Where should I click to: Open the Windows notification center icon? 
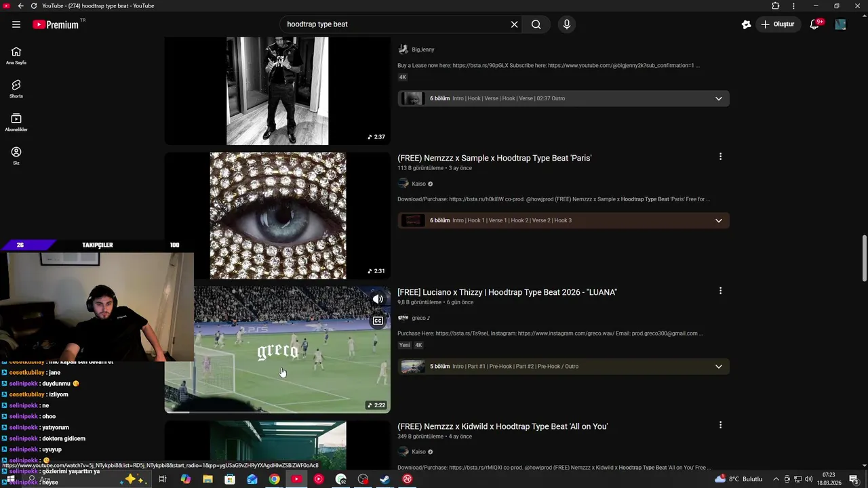pos(854,479)
